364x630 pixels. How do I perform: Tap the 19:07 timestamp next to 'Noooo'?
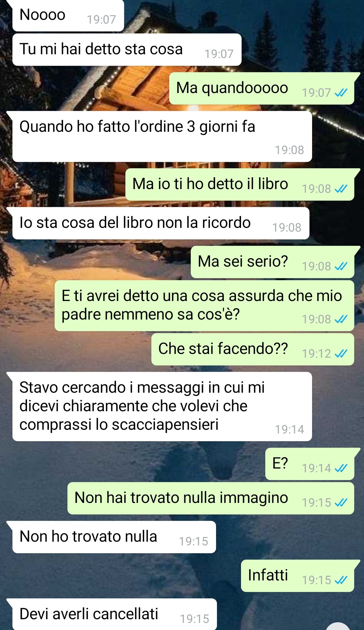pos(101,20)
